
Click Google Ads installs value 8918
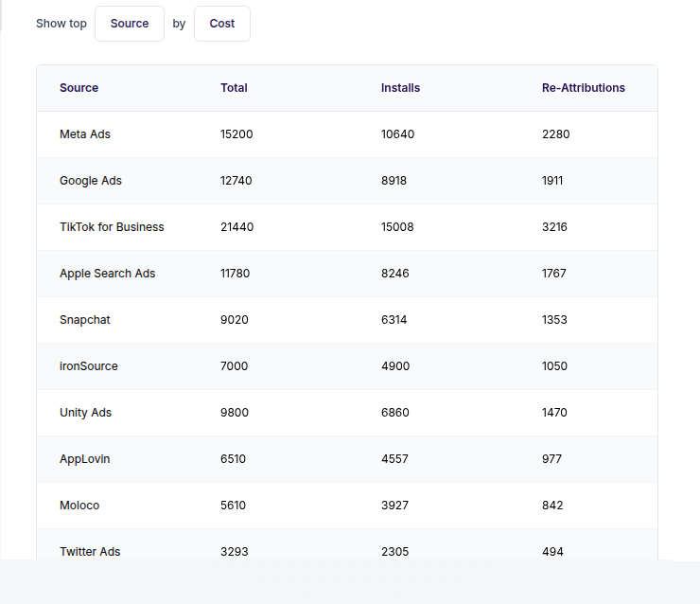point(394,181)
